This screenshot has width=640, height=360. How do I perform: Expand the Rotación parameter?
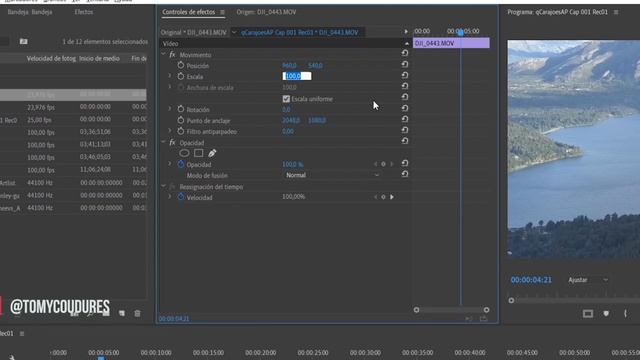(x=170, y=109)
